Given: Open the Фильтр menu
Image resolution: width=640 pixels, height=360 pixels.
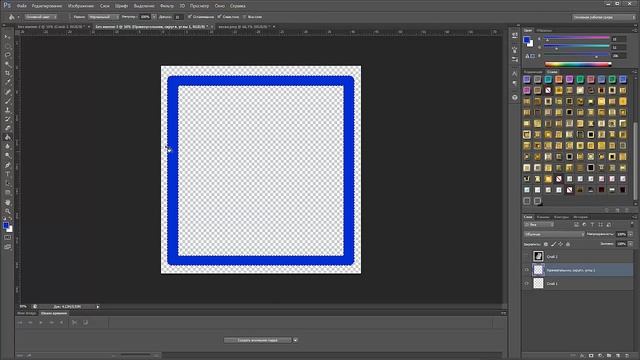Looking at the screenshot, I should point(167,6).
